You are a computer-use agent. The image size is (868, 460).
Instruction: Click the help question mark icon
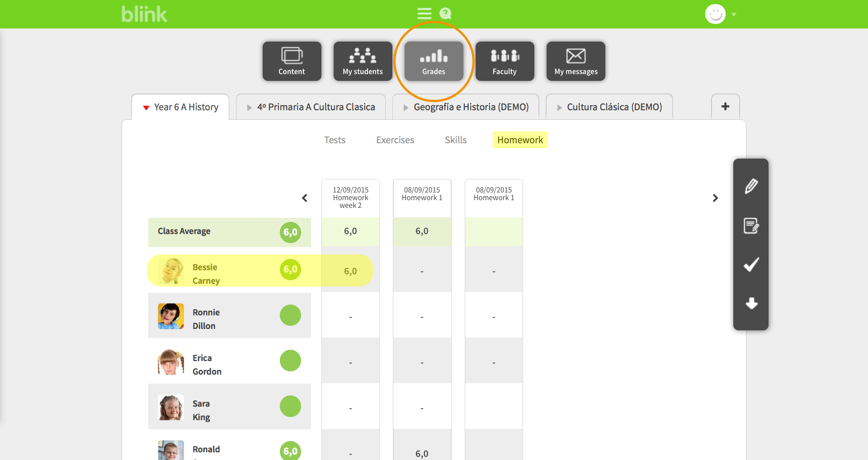pyautogui.click(x=445, y=14)
